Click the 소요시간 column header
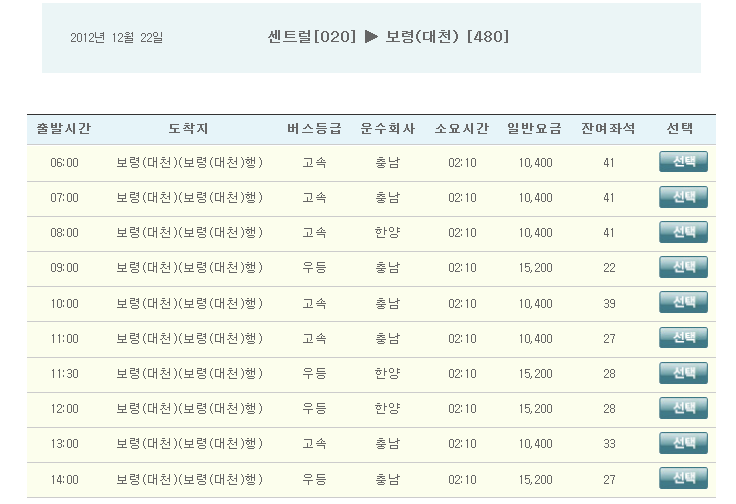 [x=462, y=128]
